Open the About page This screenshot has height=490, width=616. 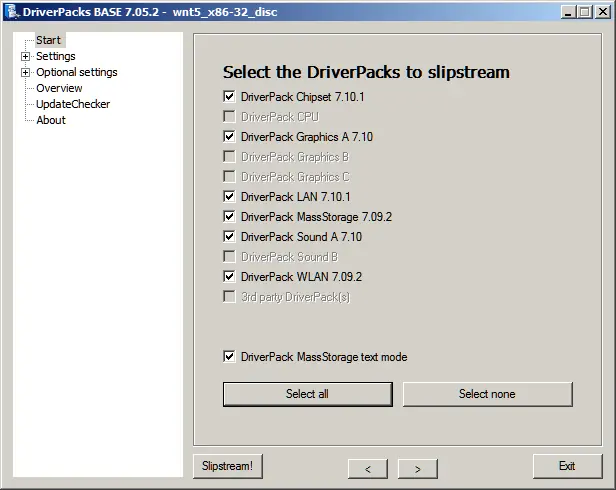pos(51,120)
